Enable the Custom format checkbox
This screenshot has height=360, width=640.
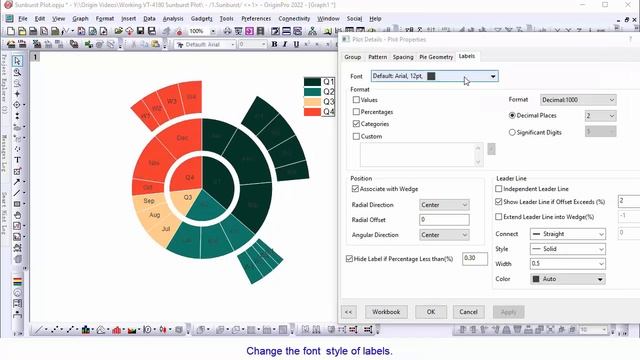(356, 136)
